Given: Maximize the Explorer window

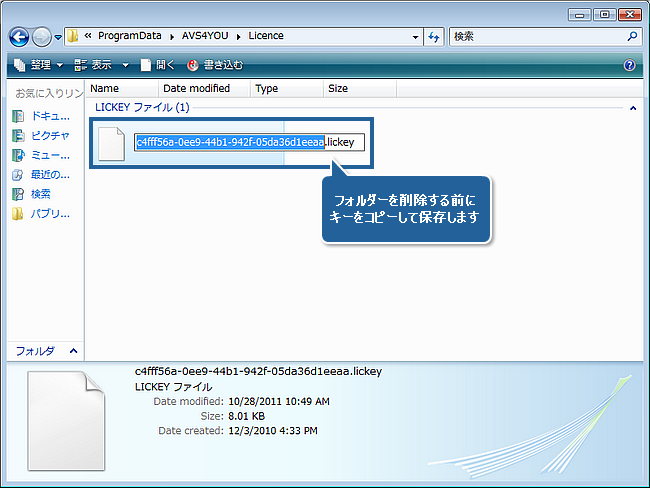Looking at the screenshot, I should point(604,15).
